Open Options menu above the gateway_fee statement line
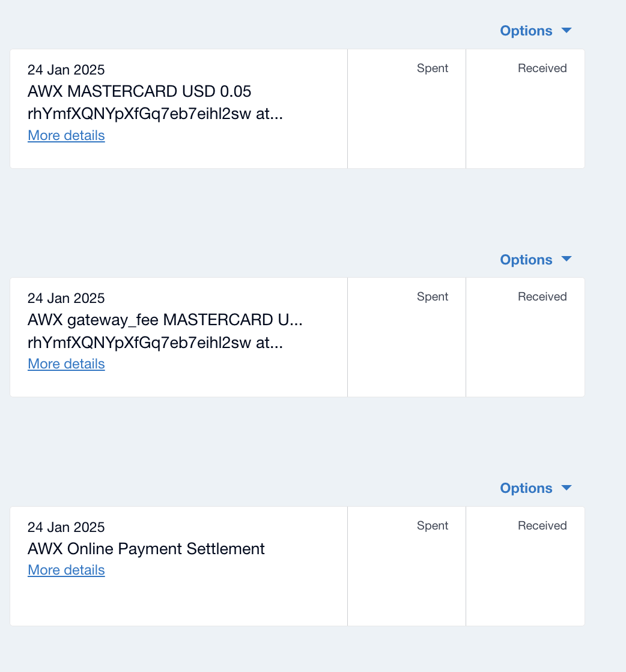The height and width of the screenshot is (672, 626). [x=526, y=260]
